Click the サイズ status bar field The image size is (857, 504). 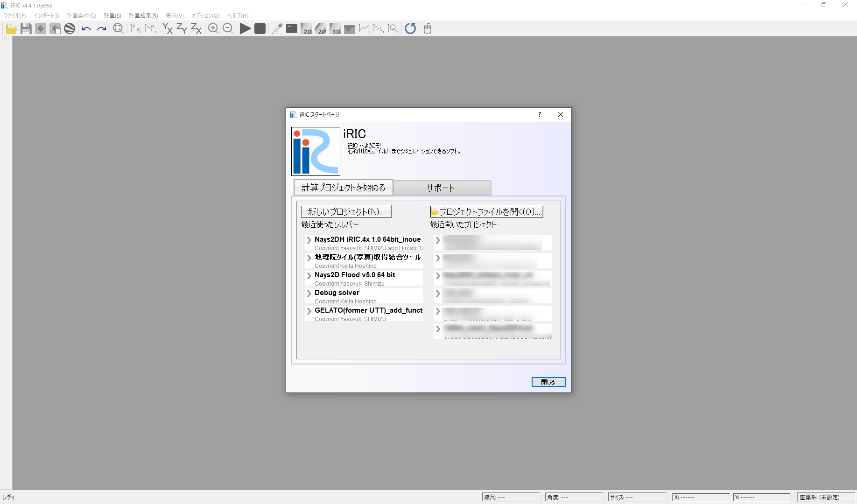(637, 497)
